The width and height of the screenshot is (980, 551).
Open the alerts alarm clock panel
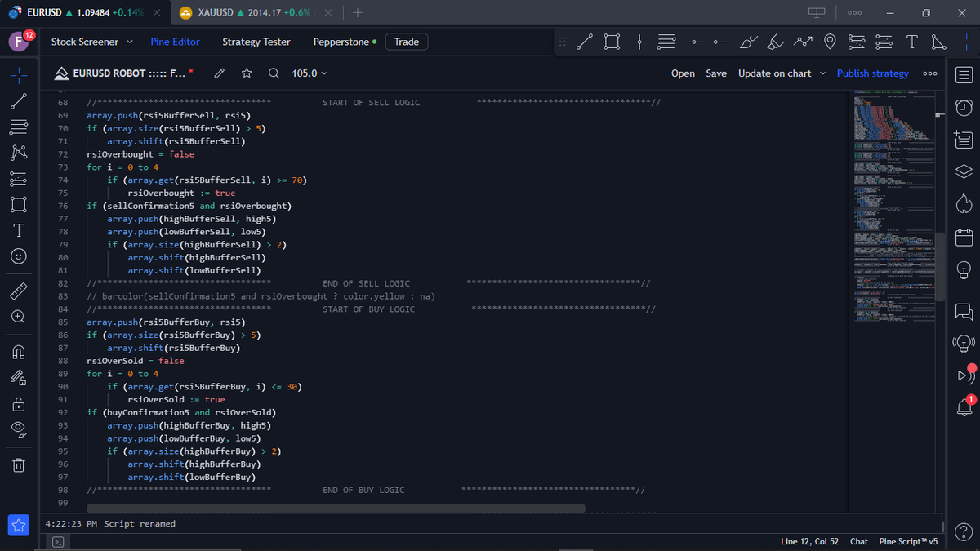point(964,107)
